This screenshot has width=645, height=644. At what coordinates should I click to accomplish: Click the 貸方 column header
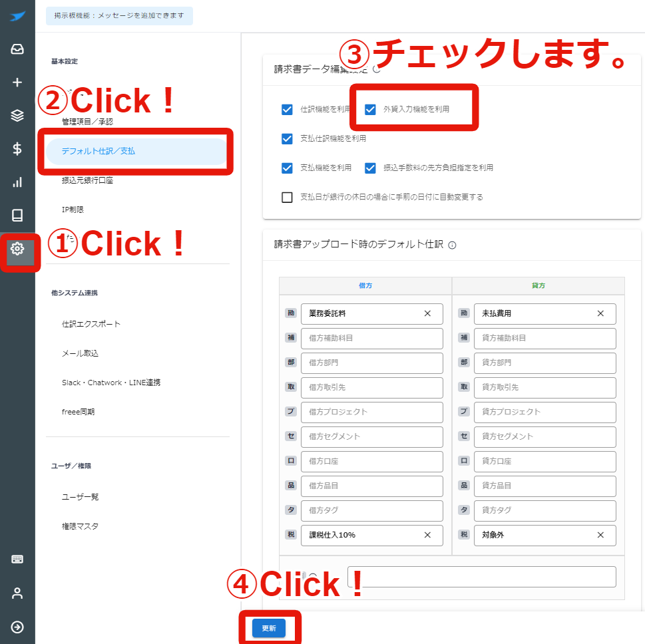pyautogui.click(x=538, y=285)
